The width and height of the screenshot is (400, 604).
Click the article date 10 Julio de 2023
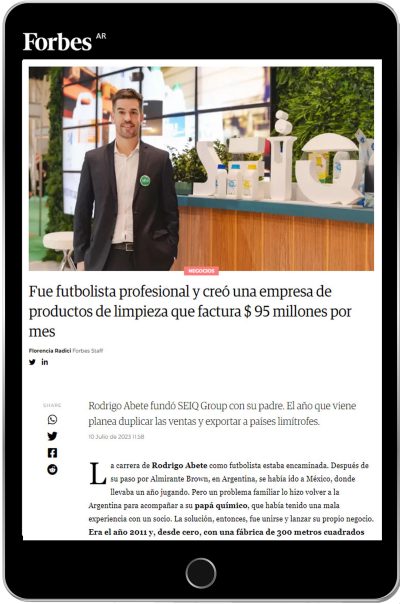[x=116, y=437]
